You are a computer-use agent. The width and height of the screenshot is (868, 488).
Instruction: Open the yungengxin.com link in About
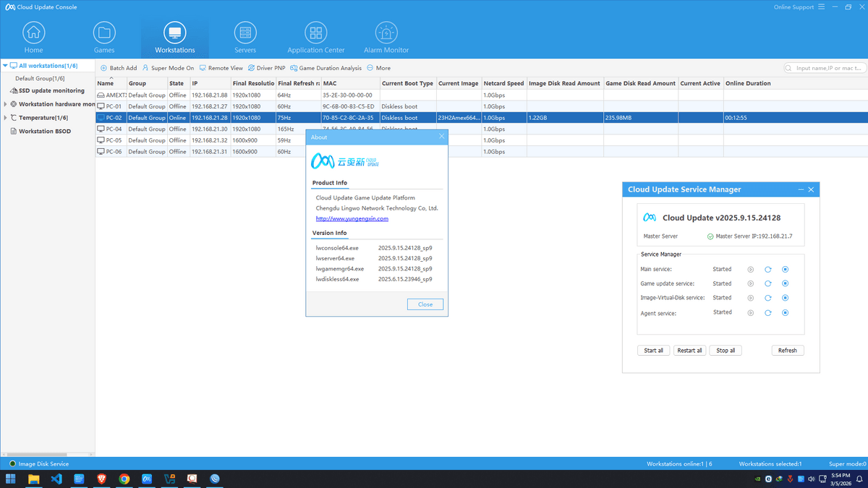352,218
